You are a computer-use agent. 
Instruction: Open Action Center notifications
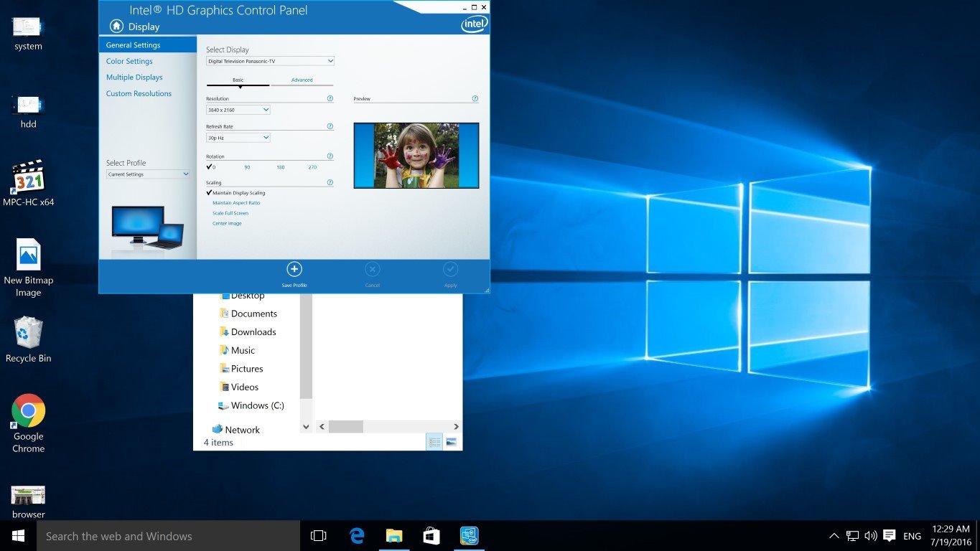tap(890, 536)
